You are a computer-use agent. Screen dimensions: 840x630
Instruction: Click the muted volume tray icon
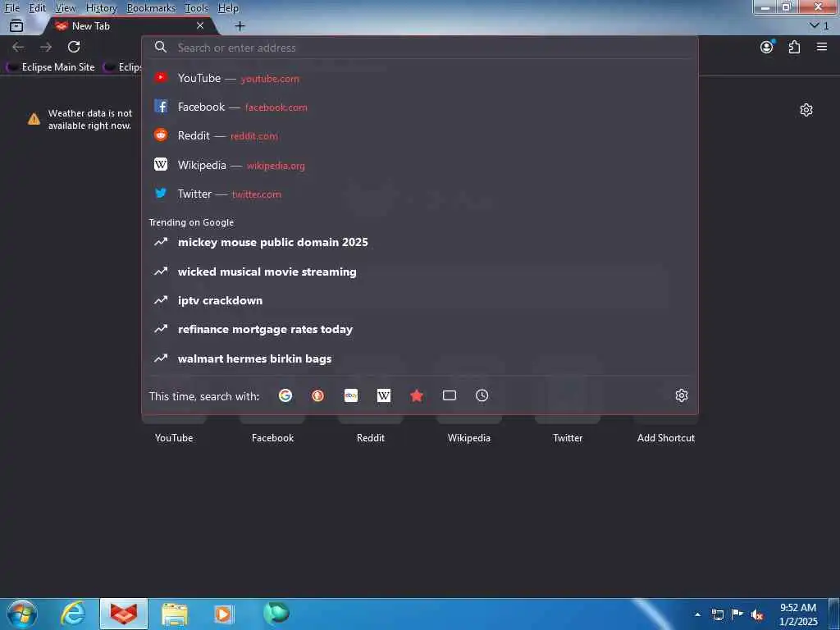[757, 614]
